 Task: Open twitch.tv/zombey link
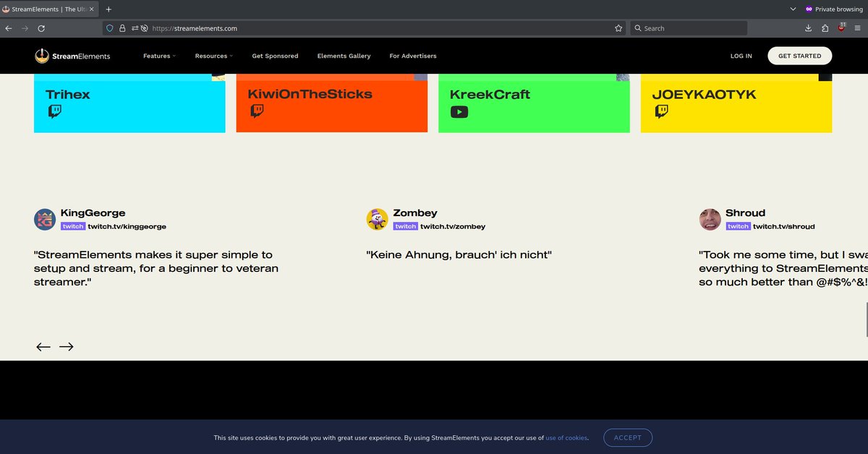pos(453,226)
